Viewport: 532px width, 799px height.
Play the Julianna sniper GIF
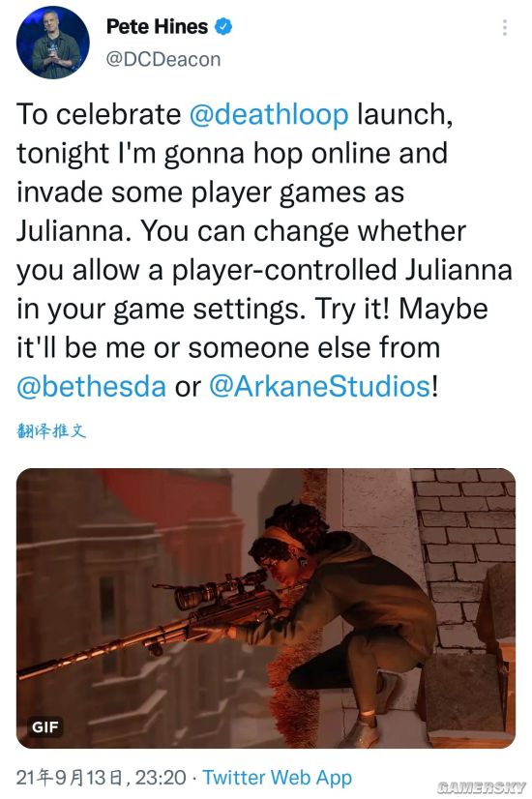pos(266,607)
